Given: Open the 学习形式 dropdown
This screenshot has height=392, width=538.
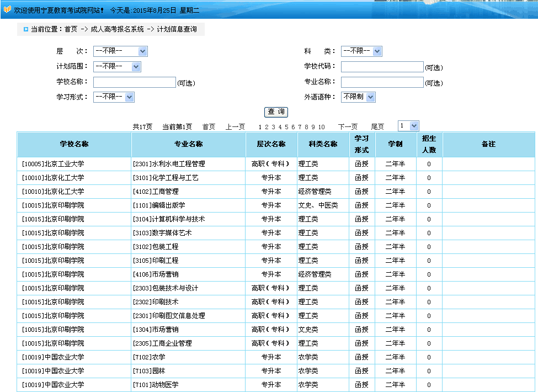Looking at the screenshot, I should coord(114,97).
